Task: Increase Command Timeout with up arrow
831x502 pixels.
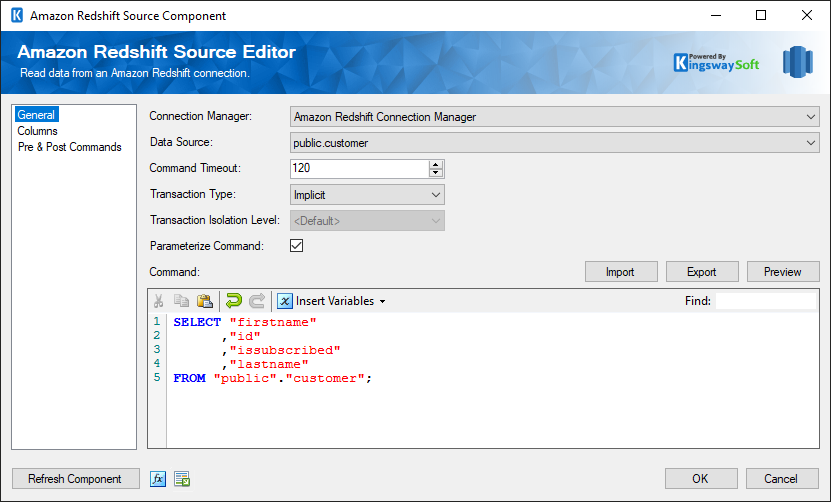Action: click(x=436, y=165)
